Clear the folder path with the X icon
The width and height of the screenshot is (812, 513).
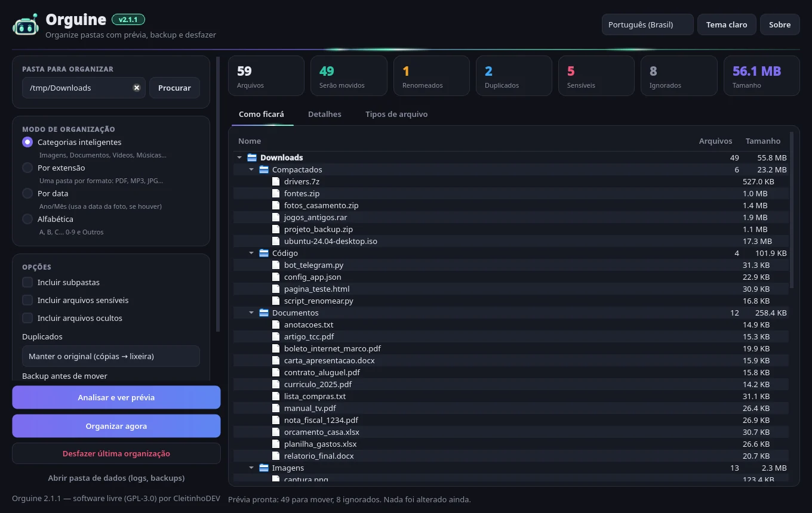pyautogui.click(x=136, y=88)
